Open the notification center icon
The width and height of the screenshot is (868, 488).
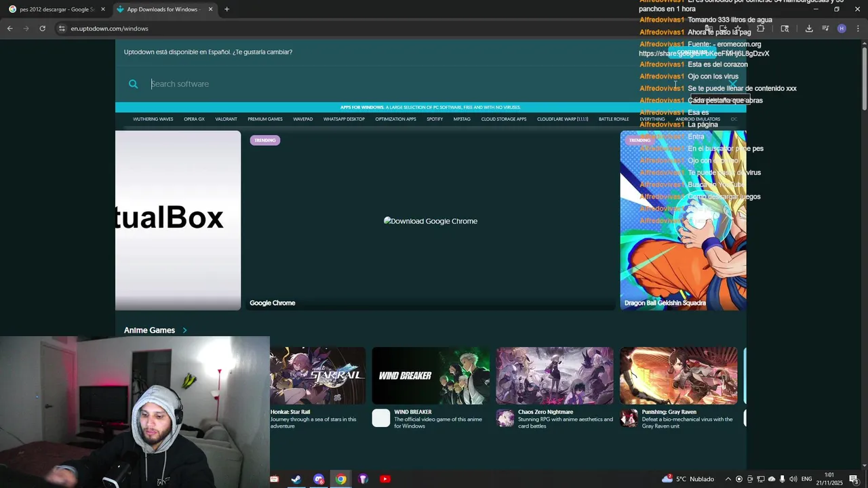coord(854,479)
